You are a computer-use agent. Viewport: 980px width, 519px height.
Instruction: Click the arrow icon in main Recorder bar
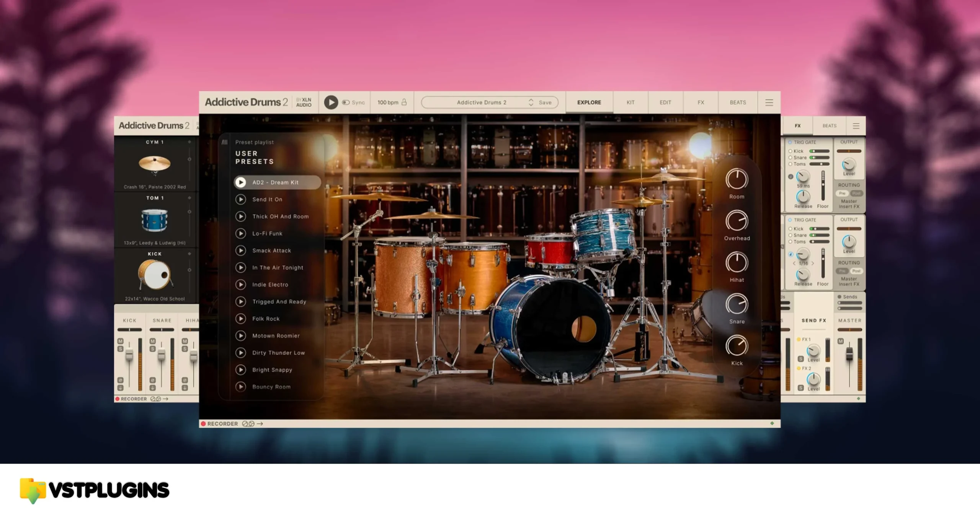click(260, 423)
